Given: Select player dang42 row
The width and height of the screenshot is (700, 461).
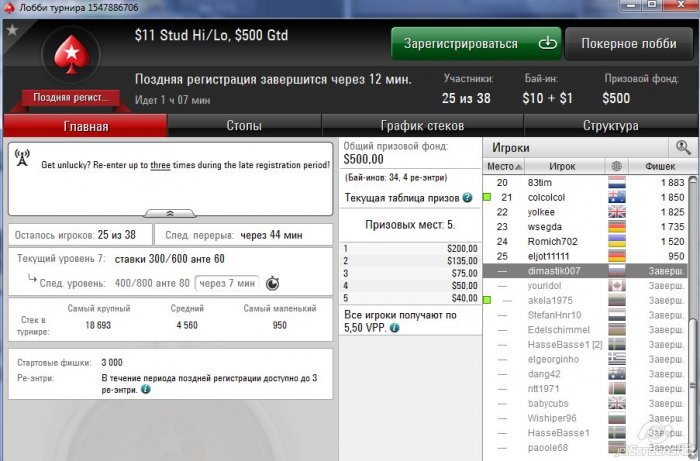Looking at the screenshot, I should coord(586,374).
